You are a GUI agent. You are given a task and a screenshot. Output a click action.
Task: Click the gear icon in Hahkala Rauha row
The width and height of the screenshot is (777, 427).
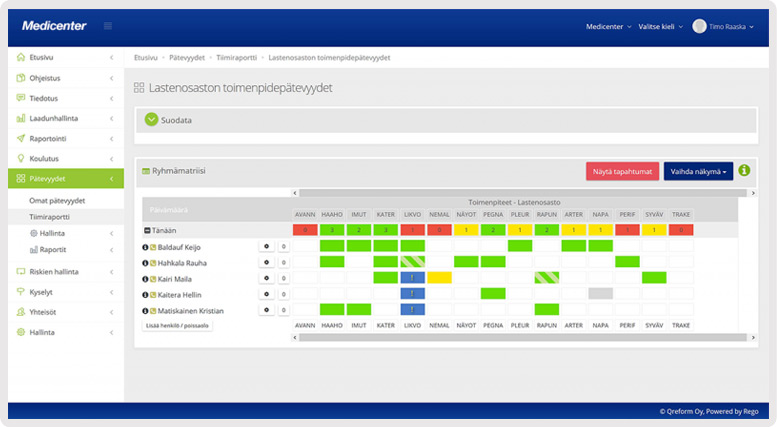click(x=266, y=262)
